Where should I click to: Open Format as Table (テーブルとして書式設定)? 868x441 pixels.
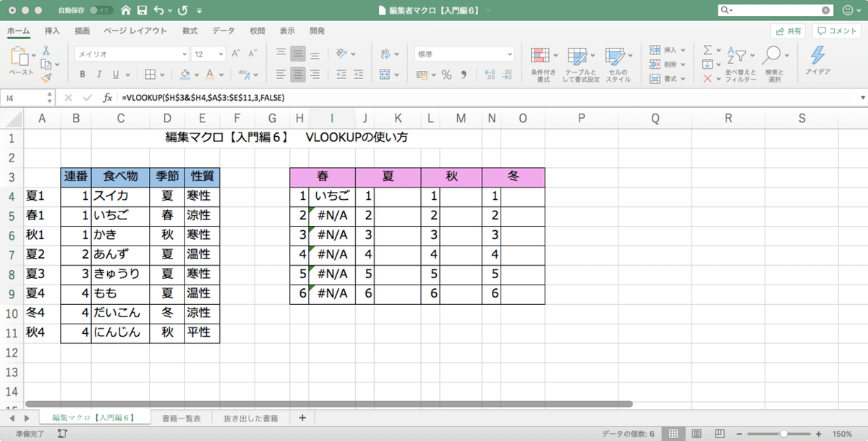pos(582,64)
